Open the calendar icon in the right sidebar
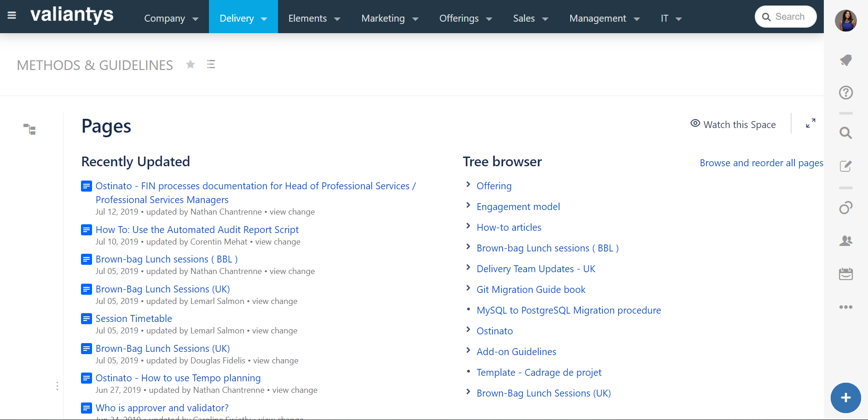The width and height of the screenshot is (868, 420). 846,274
